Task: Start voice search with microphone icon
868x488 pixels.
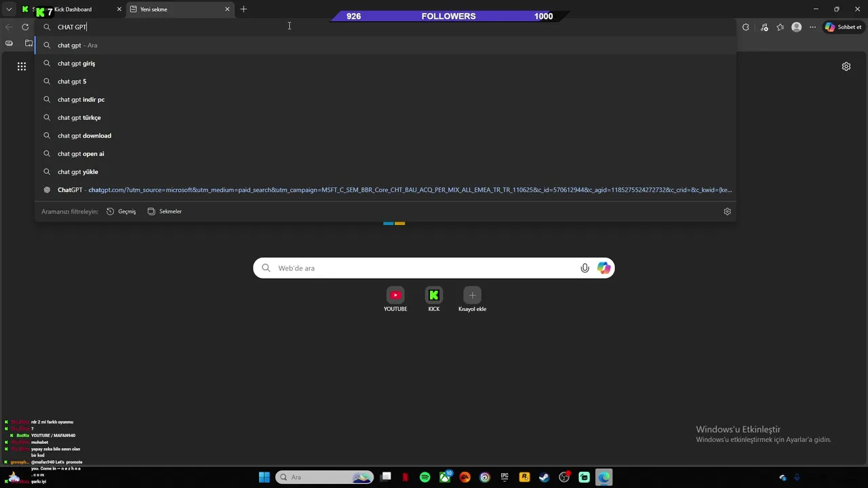Action: [x=585, y=268]
